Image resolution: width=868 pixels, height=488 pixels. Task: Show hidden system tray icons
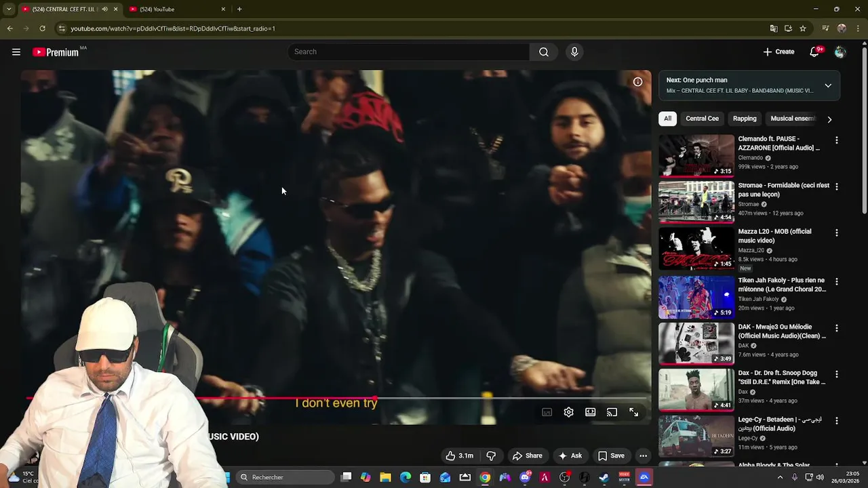(780, 477)
